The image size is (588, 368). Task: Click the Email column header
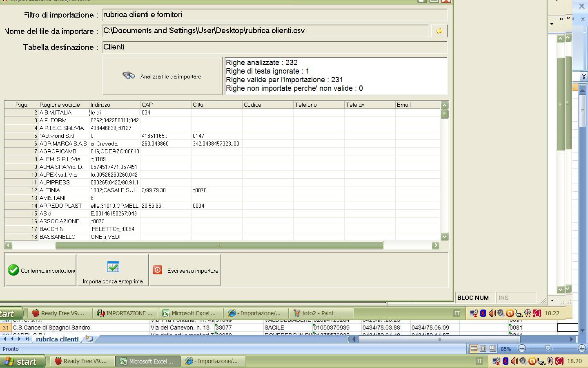point(418,105)
